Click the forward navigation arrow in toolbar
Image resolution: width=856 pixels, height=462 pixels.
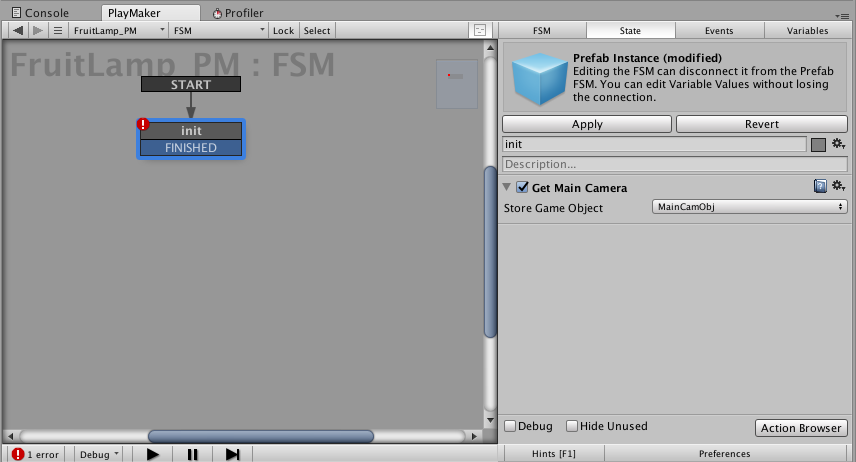38,31
